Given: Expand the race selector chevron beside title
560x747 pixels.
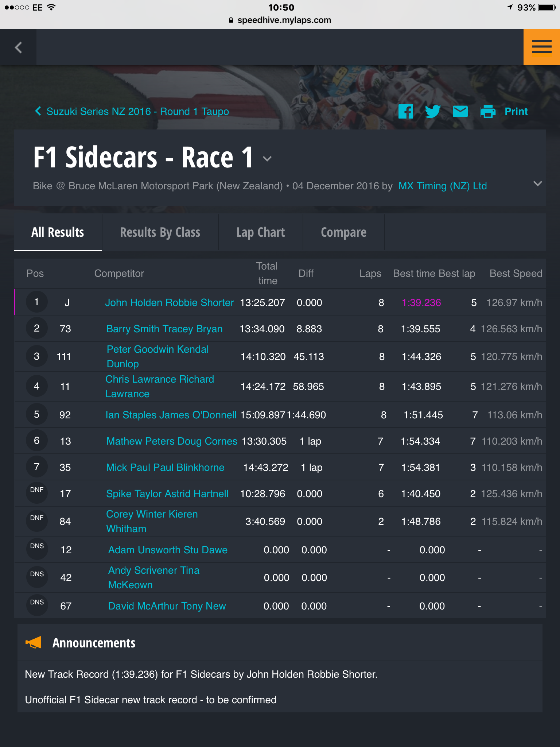Looking at the screenshot, I should [x=267, y=159].
